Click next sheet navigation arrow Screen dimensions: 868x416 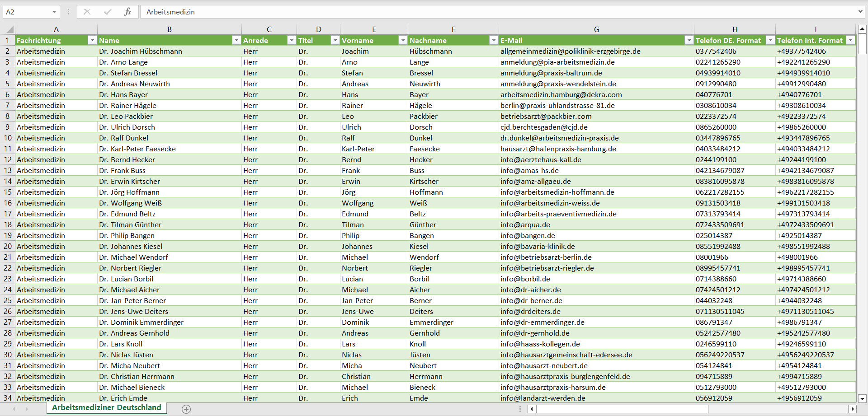[x=27, y=409]
